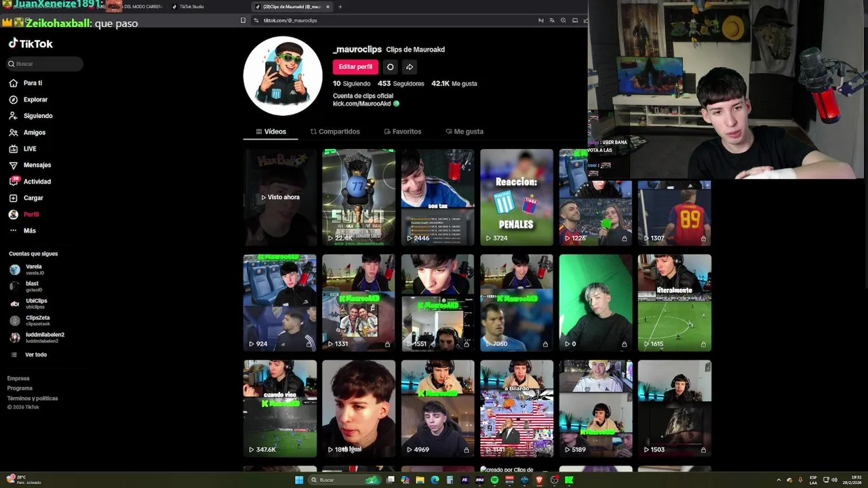Open the Empresa footer link
Viewport: 868px width, 488px height.
tap(18, 378)
